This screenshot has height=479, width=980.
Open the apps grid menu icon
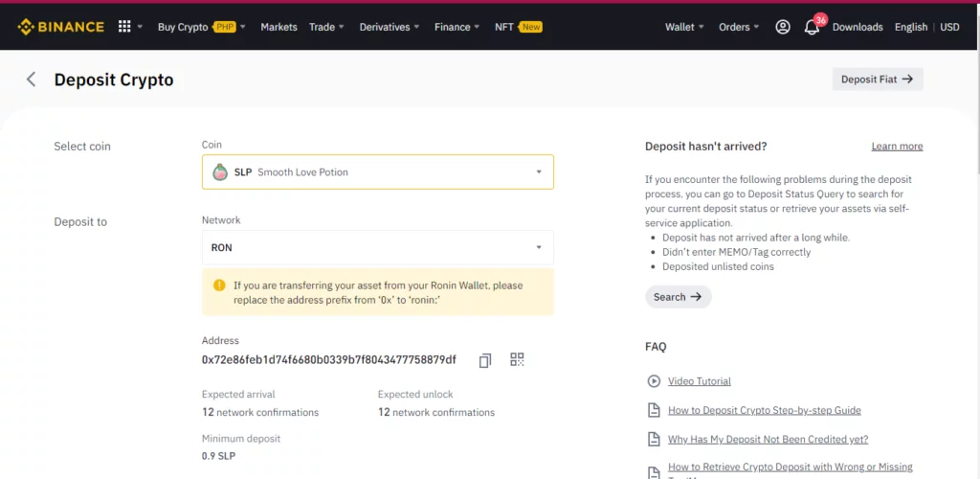(124, 27)
